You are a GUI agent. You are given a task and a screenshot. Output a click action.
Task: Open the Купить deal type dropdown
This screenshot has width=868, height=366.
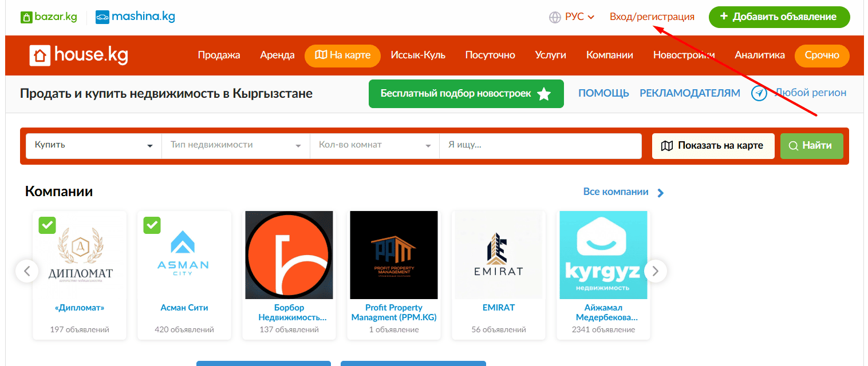pyautogui.click(x=94, y=146)
